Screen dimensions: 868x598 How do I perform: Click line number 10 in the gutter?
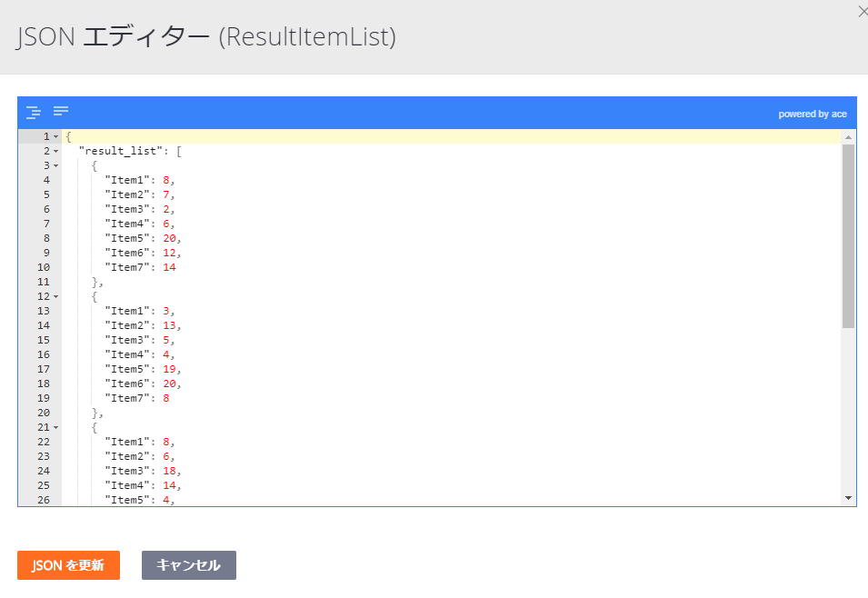click(44, 267)
